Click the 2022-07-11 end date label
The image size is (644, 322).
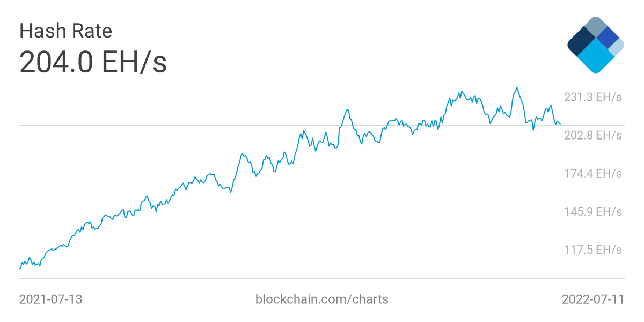593,299
